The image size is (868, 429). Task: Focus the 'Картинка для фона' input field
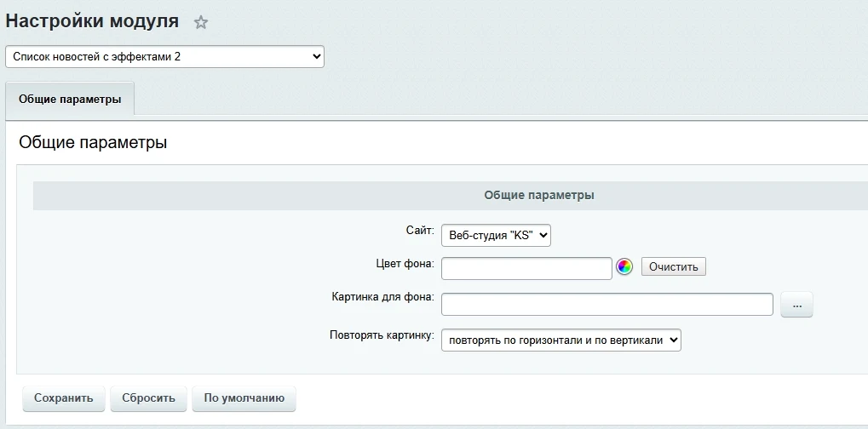606,305
